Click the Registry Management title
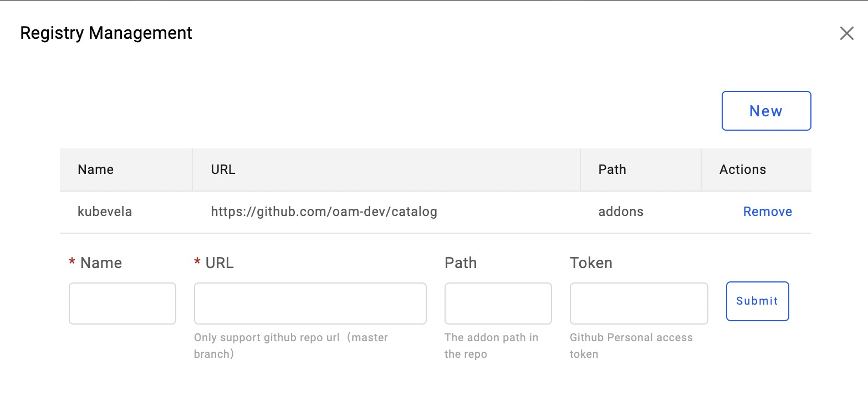The height and width of the screenshot is (401, 868). click(x=106, y=33)
